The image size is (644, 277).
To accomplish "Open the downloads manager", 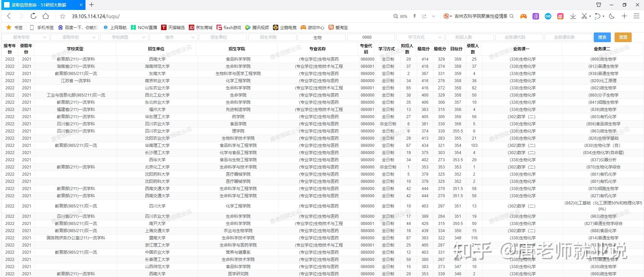I will tap(573, 16).
